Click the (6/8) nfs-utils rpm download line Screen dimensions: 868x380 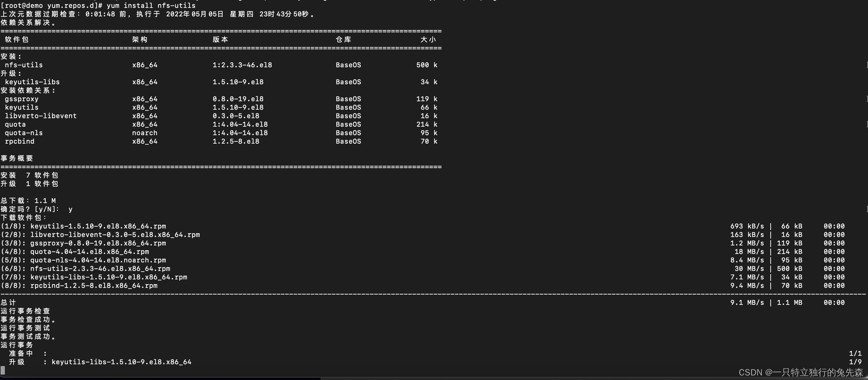click(85, 268)
